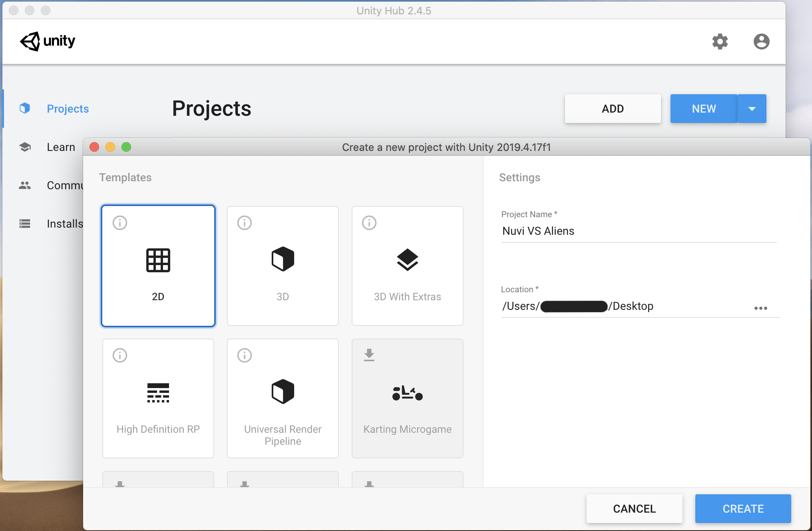
Task: Show info for the 3D template
Action: pos(244,223)
